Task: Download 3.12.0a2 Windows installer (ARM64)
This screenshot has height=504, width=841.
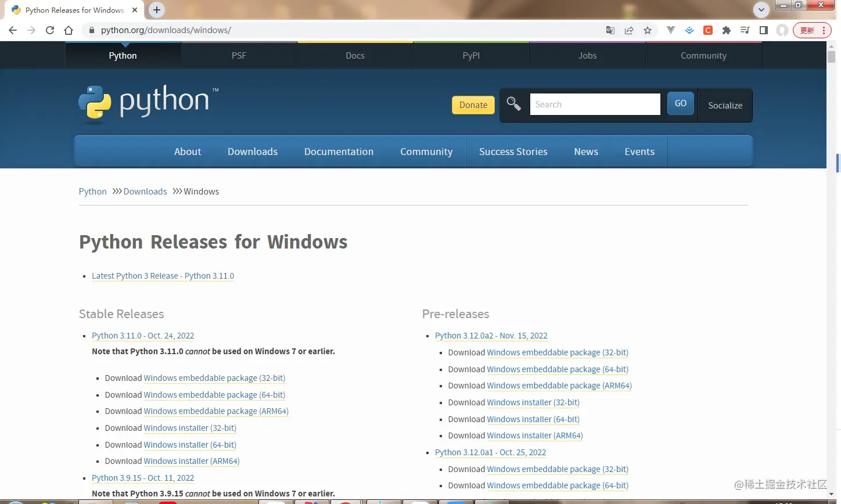Action: [x=535, y=435]
